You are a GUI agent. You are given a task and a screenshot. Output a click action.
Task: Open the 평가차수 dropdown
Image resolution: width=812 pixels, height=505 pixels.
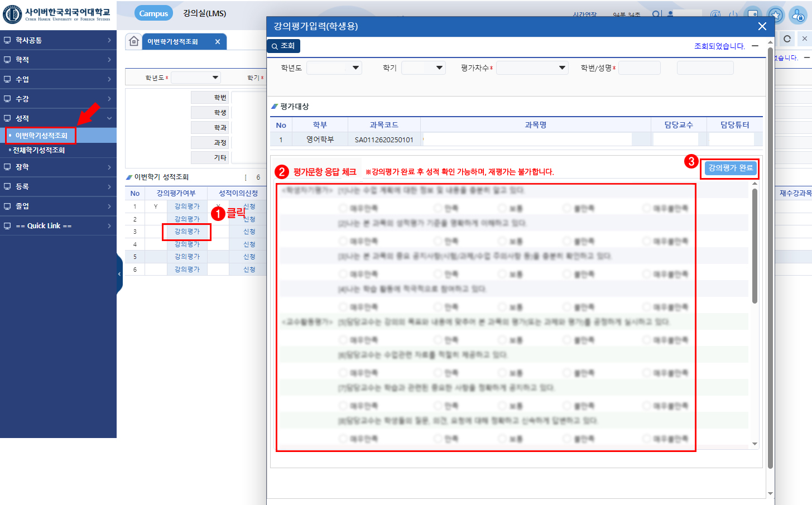tap(531, 68)
